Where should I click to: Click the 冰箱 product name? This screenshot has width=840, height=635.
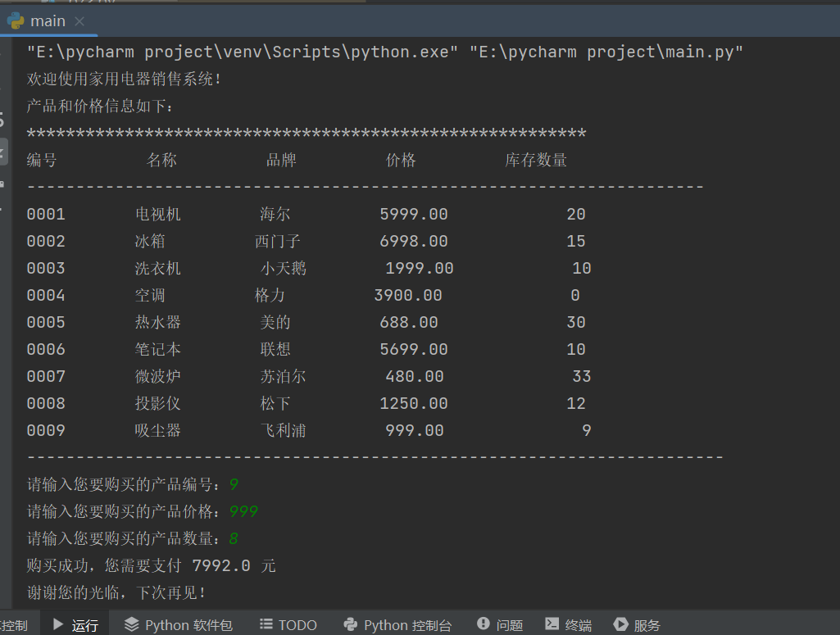coord(150,242)
